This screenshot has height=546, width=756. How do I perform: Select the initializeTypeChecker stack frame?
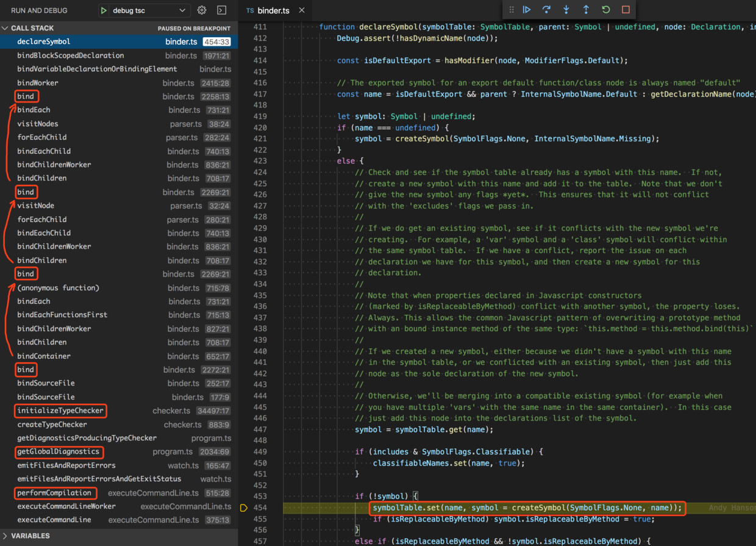(60, 411)
